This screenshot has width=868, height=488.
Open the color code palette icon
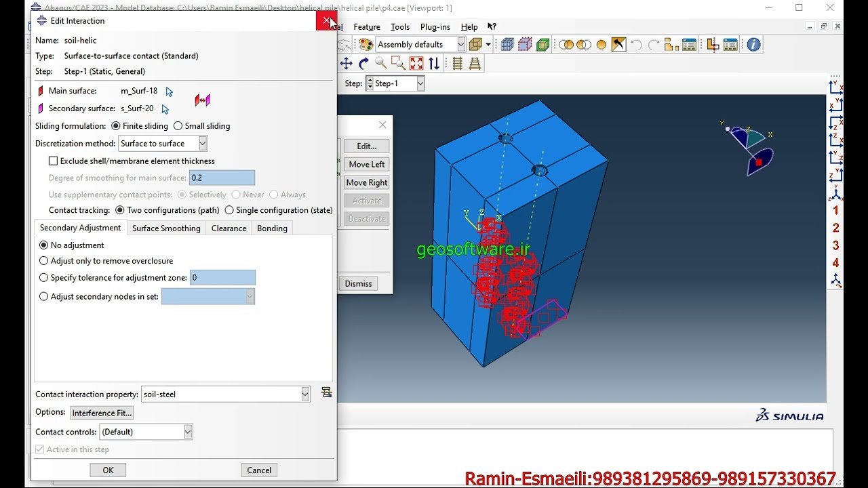[366, 45]
